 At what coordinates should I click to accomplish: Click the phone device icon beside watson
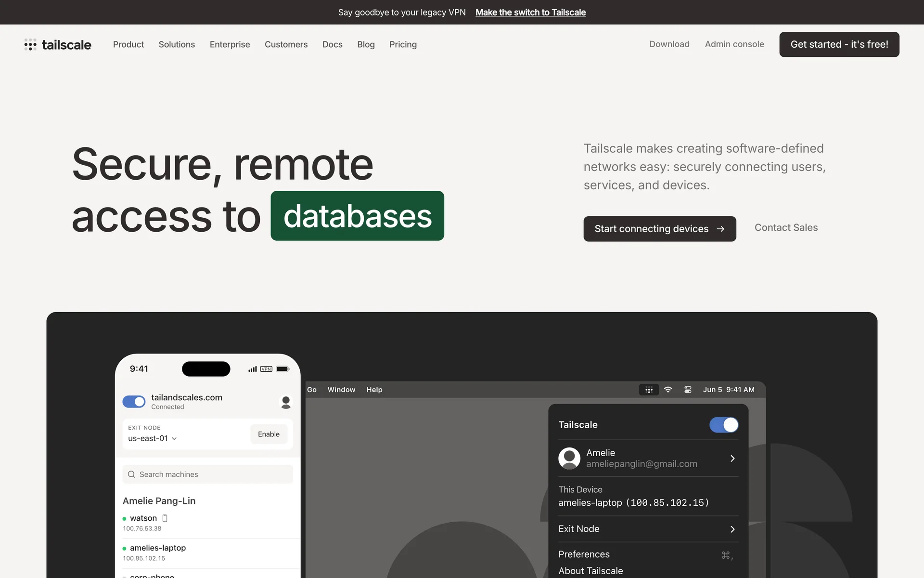[165, 518]
